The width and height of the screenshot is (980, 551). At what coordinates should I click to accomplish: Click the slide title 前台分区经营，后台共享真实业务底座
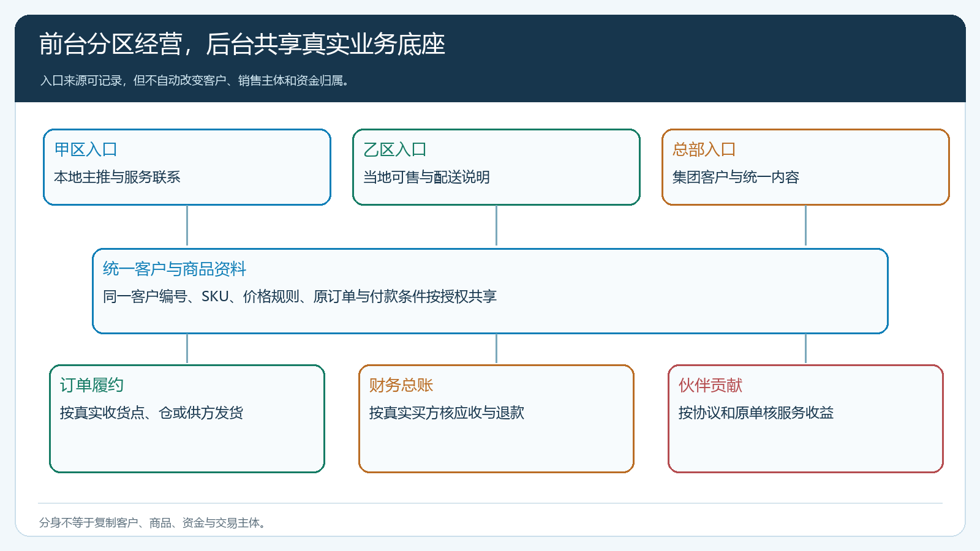[x=242, y=44]
